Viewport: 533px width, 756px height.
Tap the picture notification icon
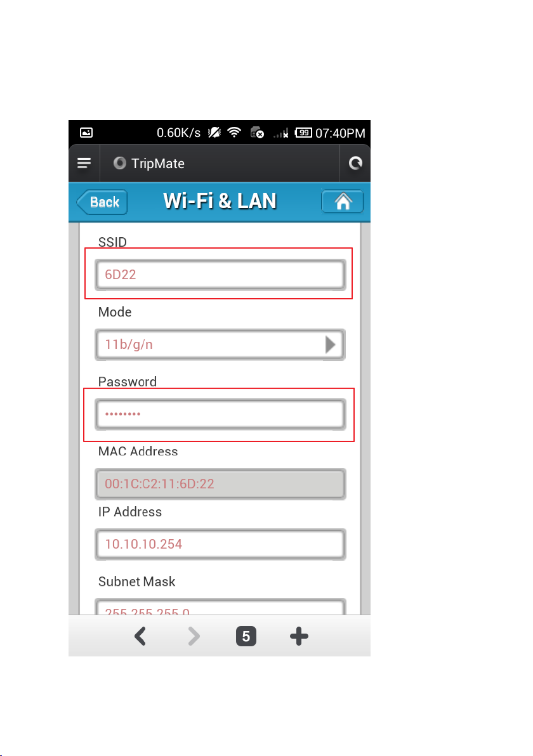click(x=86, y=133)
